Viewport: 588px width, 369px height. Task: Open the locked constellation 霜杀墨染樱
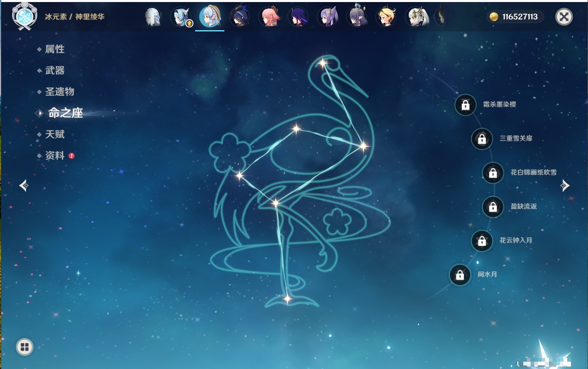[465, 105]
